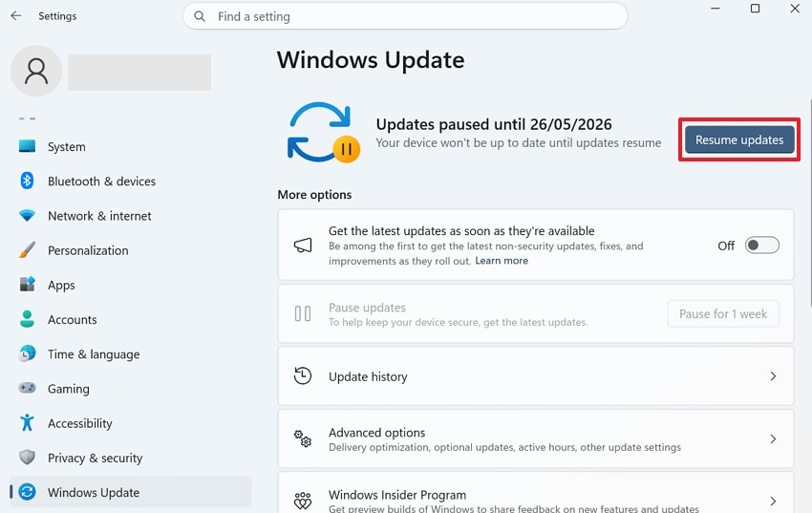Maximize the Settings window
The width and height of the screenshot is (812, 513).
[755, 9]
